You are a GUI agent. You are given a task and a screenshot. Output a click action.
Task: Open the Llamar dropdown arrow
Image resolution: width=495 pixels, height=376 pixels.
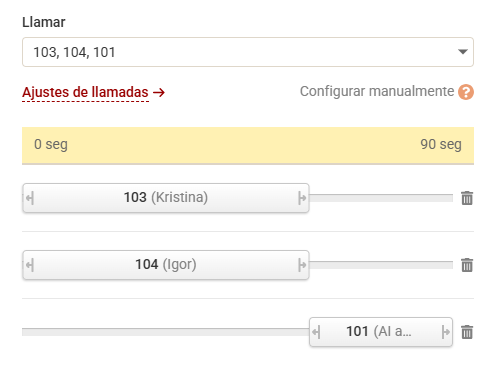[x=462, y=52]
